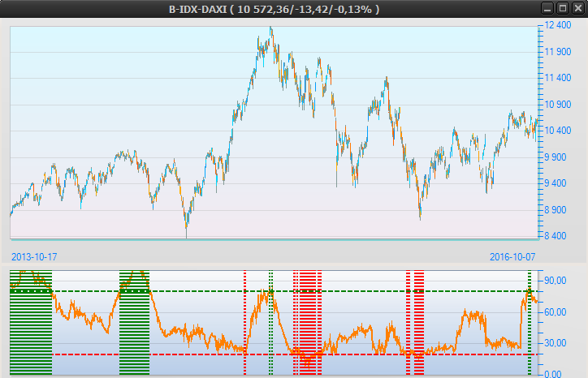Click the end date 2016-10-07 label
588x378 pixels.
point(512,257)
